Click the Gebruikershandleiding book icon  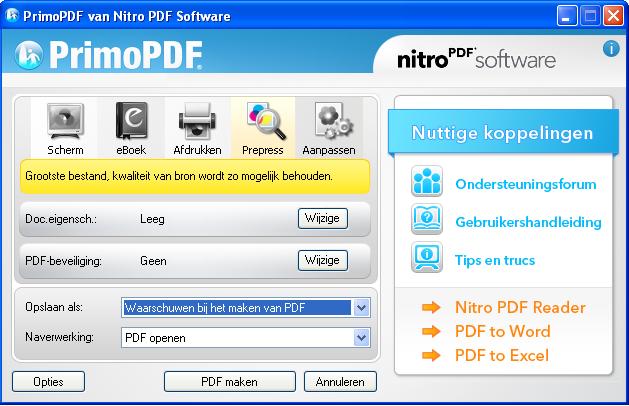[x=427, y=222]
